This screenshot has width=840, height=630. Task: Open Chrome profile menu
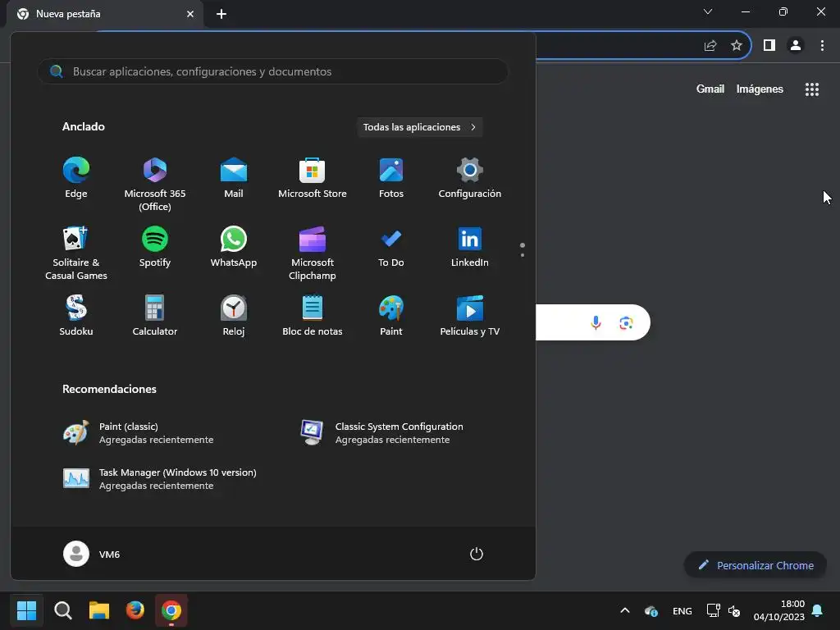pyautogui.click(x=796, y=46)
